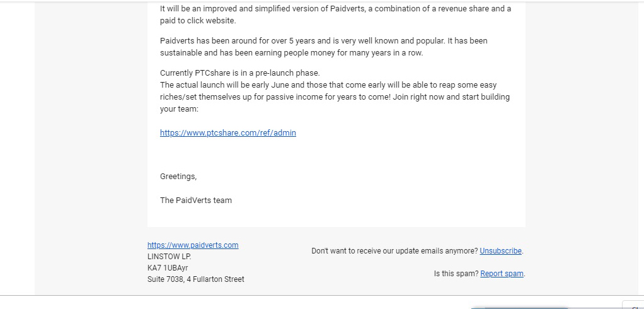
Task: Click 'Don't want to receive our update emails' text
Action: pyautogui.click(x=394, y=250)
